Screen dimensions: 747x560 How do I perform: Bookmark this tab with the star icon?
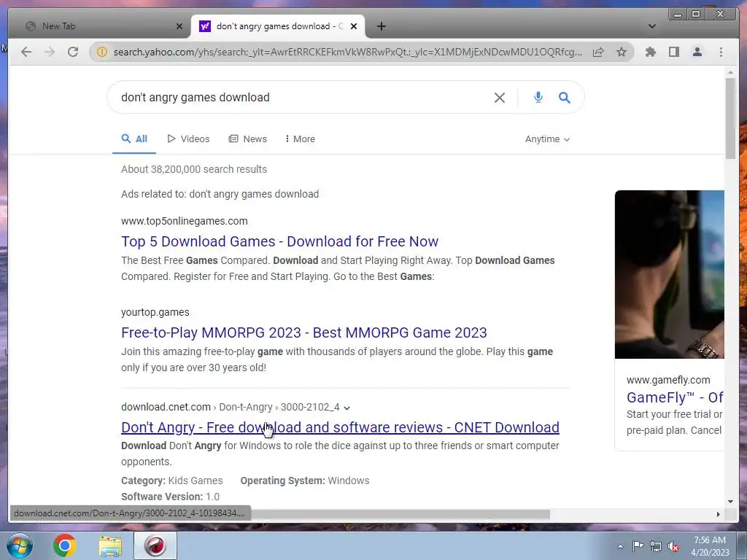tap(622, 52)
